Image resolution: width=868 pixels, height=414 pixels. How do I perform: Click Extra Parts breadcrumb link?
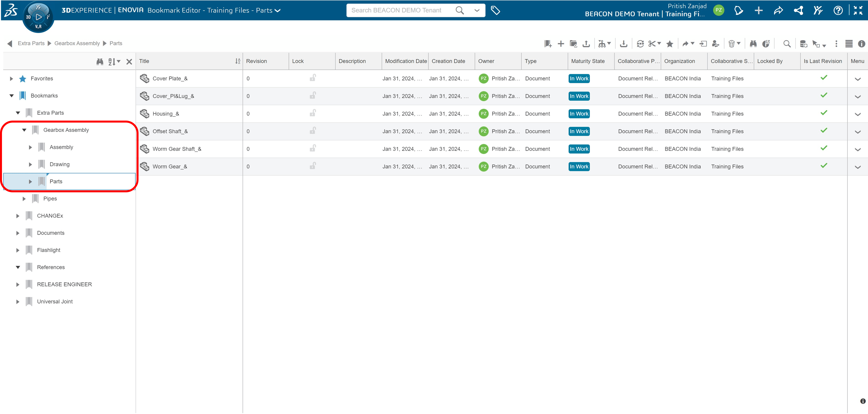(x=31, y=44)
